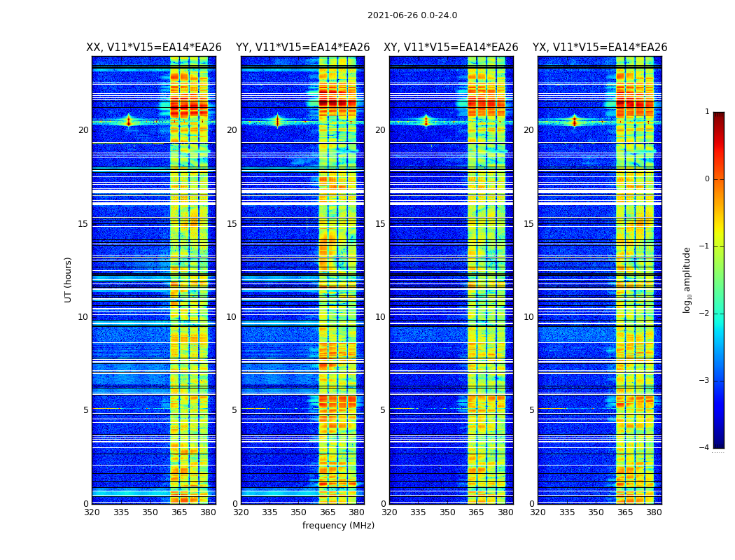
Task: Click the red burst near 20 hours in XX panel
Action: tap(129, 121)
